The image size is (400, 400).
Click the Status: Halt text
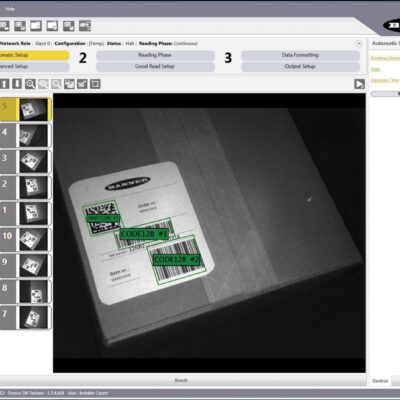pyautogui.click(x=120, y=43)
